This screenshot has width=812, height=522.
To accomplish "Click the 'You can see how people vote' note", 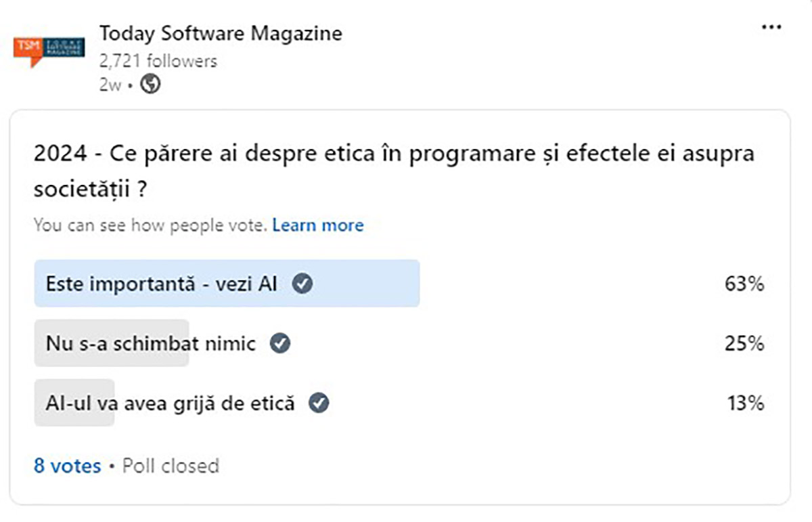I will point(150,225).
